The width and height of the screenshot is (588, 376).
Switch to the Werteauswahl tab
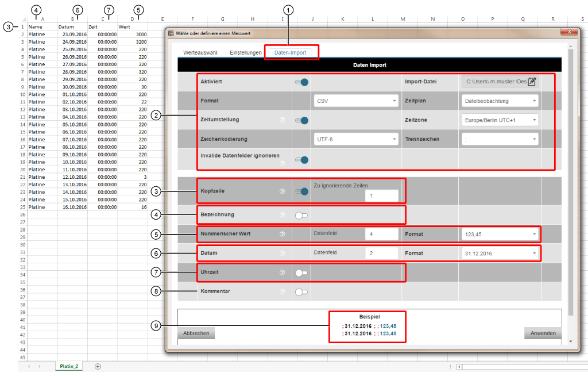point(200,52)
